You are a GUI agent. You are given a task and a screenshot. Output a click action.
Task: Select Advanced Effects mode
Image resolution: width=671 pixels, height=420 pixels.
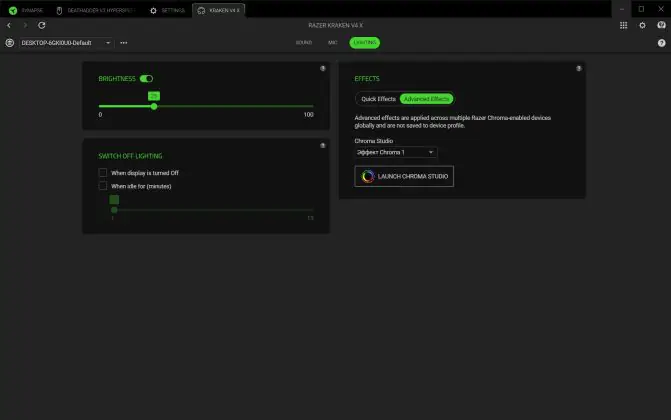click(426, 99)
